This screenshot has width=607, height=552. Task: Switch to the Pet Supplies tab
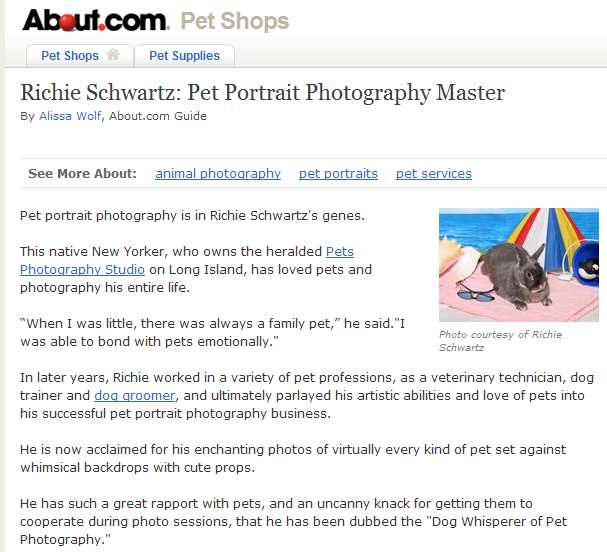click(184, 56)
